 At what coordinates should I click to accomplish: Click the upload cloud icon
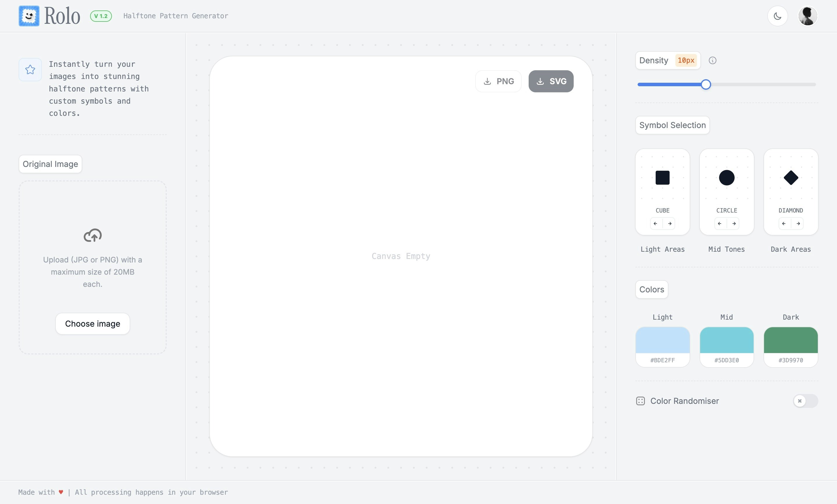point(92,235)
